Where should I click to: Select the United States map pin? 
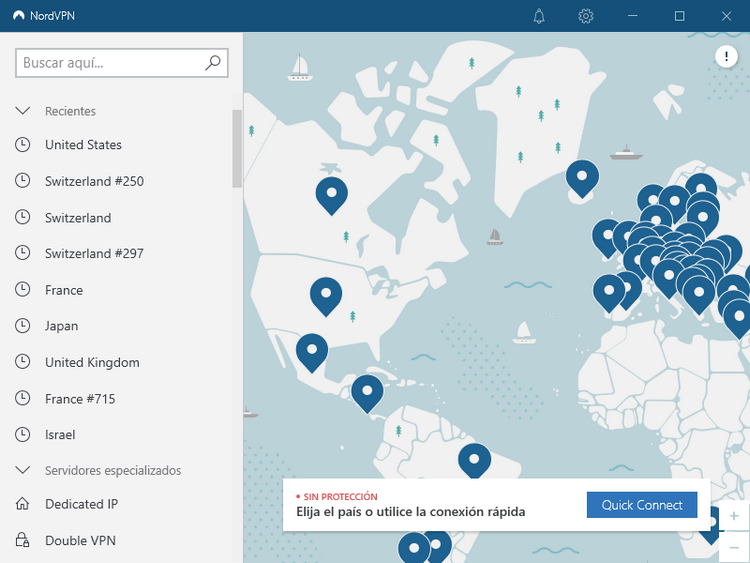click(x=326, y=296)
